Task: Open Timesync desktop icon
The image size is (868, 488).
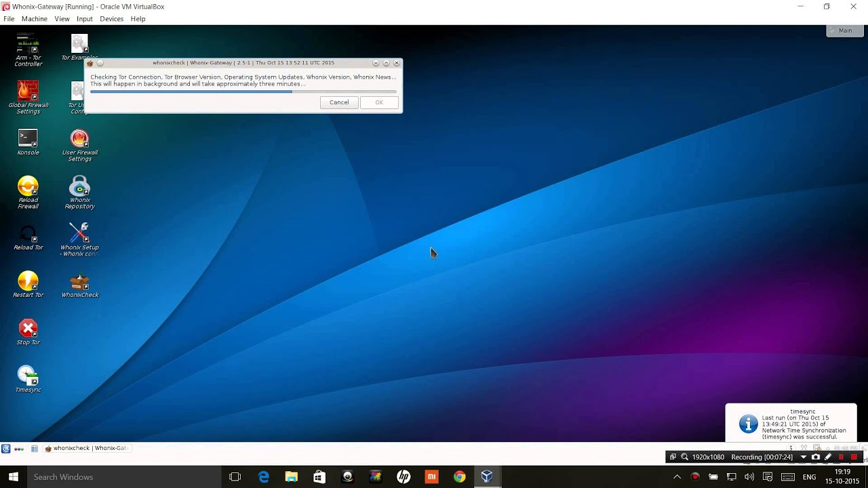Action: coord(28,380)
